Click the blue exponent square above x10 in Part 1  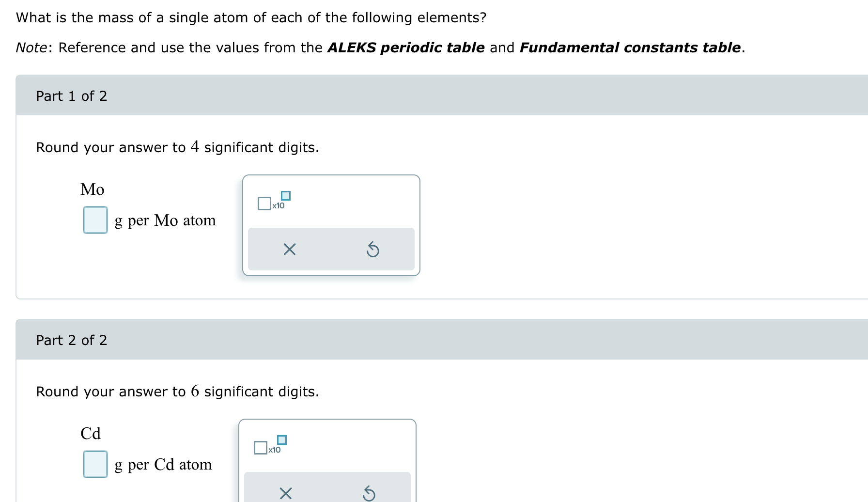[286, 195]
